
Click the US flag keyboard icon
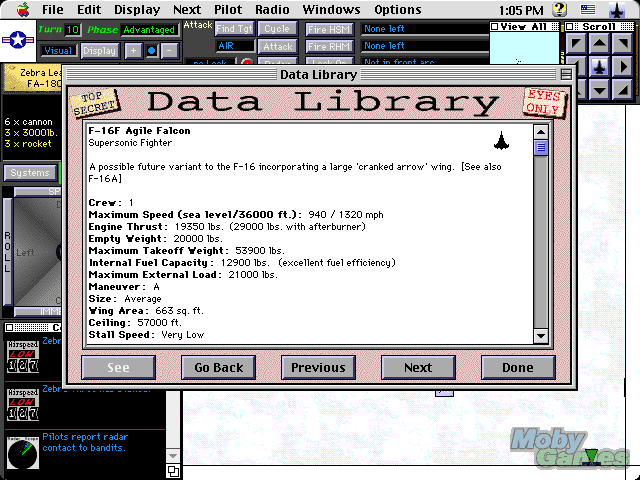point(588,9)
